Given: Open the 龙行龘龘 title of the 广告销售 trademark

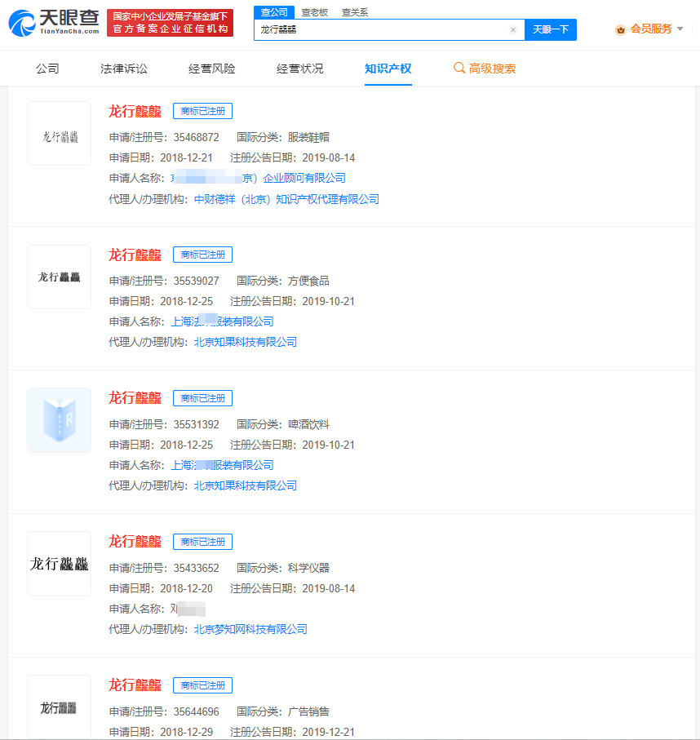Looking at the screenshot, I should (135, 685).
